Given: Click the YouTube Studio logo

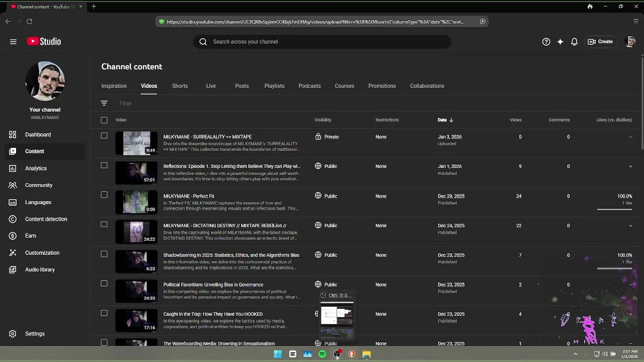Looking at the screenshot, I should tap(44, 42).
